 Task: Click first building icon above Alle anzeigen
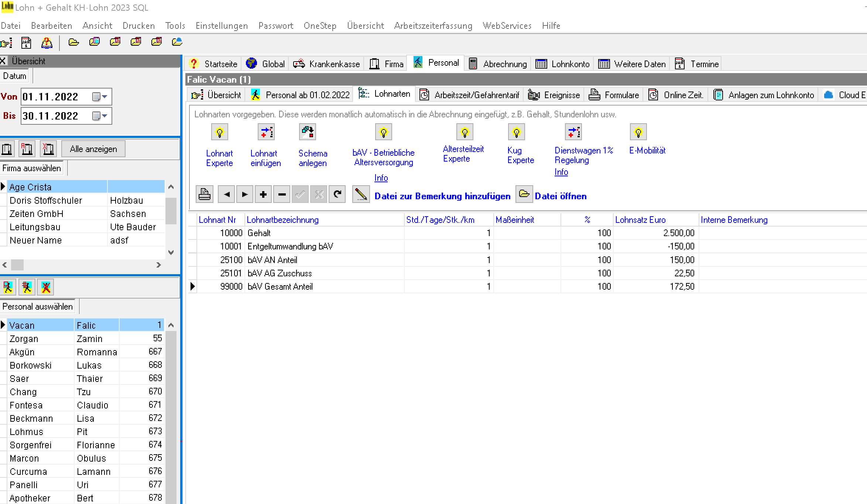(7, 149)
